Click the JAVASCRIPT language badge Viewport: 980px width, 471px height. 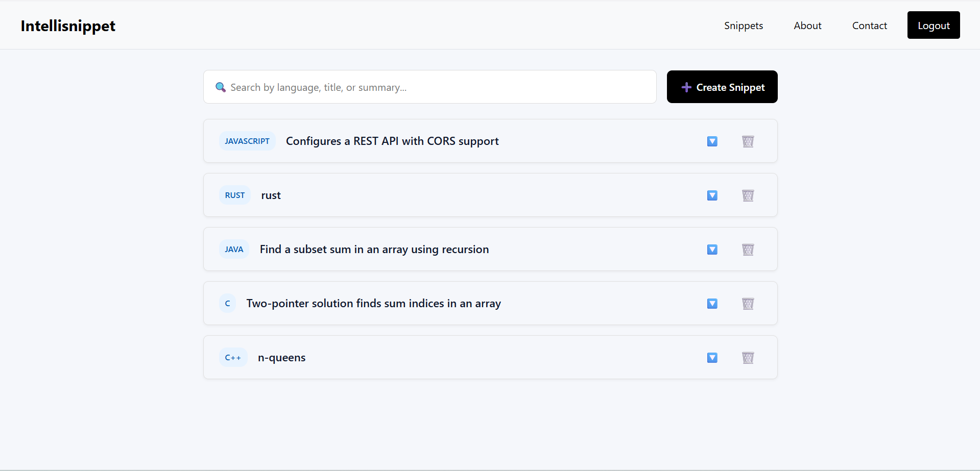pos(247,141)
